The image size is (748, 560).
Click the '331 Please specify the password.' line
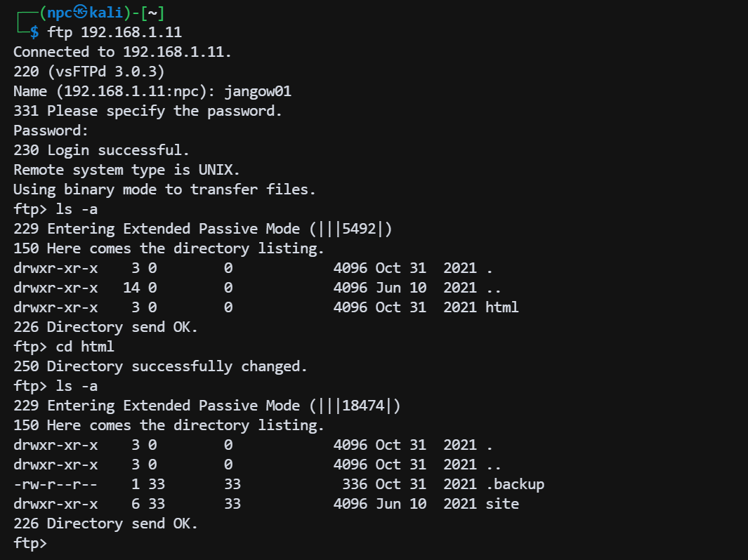147,111
